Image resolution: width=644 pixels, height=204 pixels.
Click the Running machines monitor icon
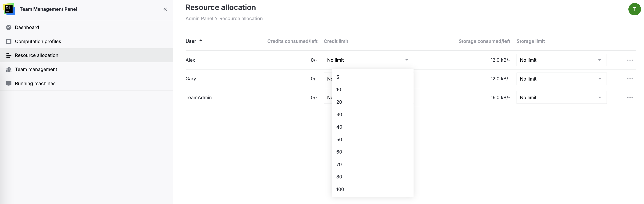point(9,83)
